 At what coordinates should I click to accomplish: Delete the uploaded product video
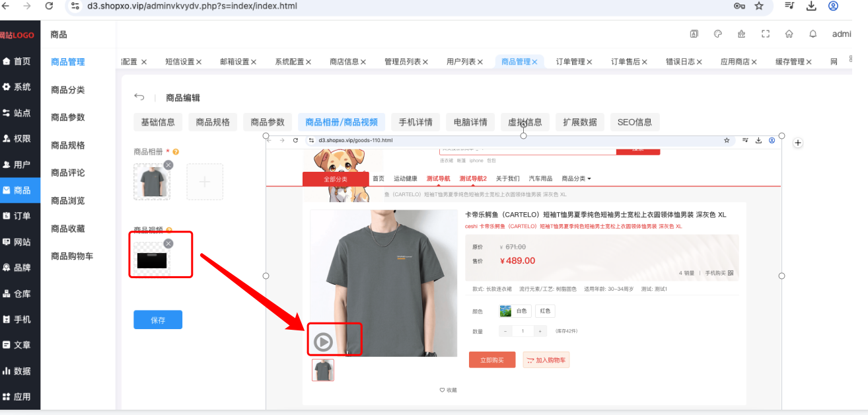coord(168,244)
